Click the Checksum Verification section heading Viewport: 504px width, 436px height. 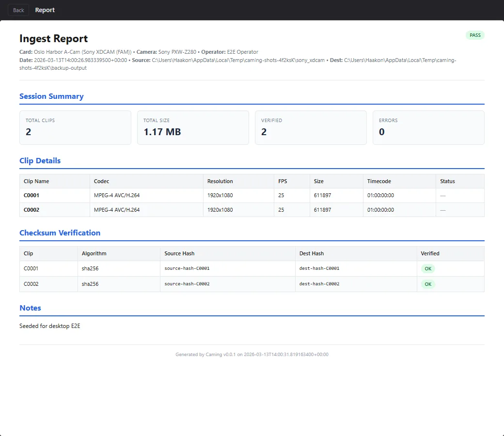click(x=60, y=233)
